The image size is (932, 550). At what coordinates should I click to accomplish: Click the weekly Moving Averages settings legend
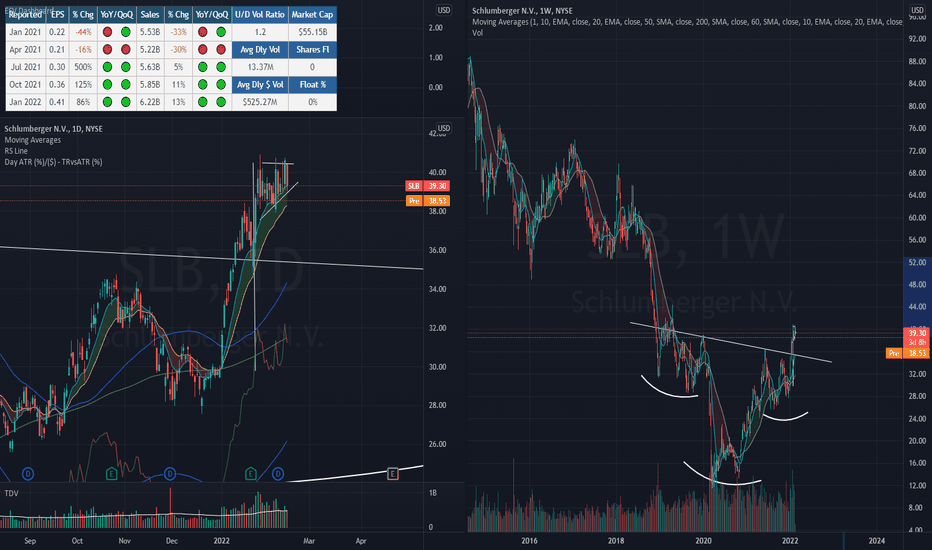pyautogui.click(x=687, y=22)
